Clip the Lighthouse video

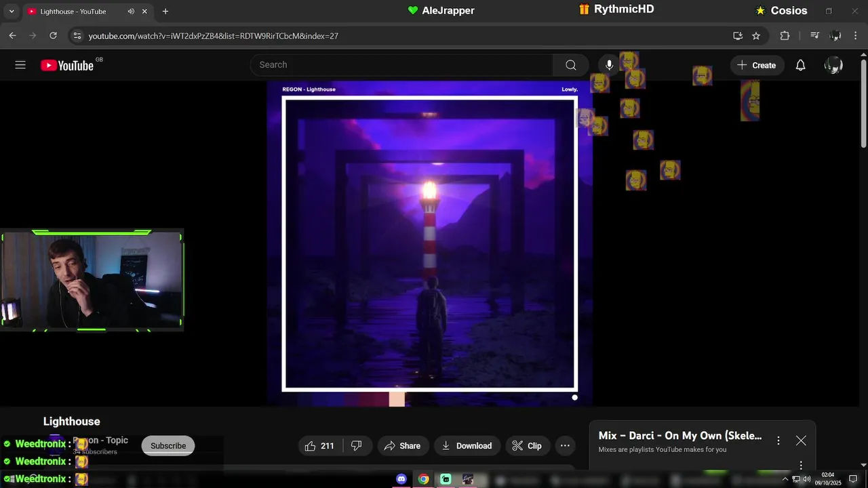(527, 445)
